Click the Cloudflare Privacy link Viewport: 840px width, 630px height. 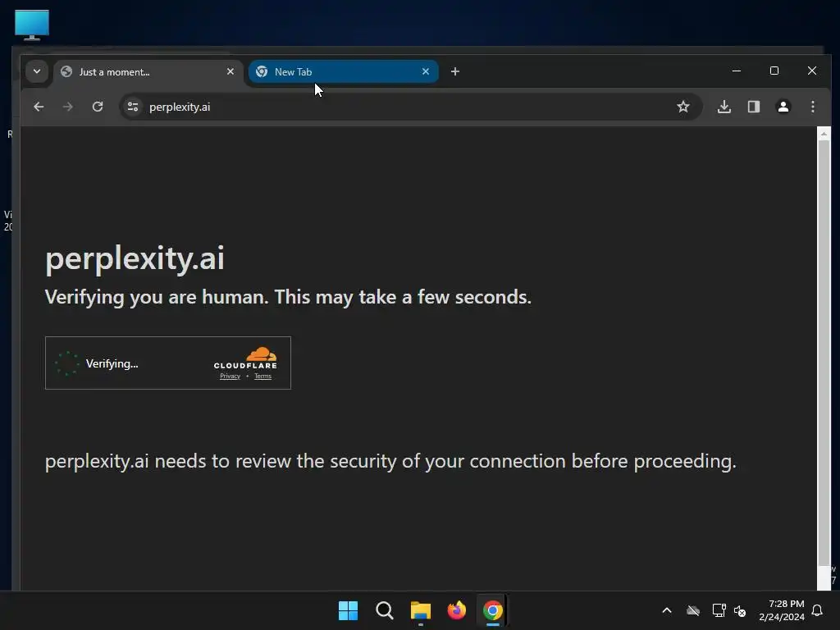230,376
